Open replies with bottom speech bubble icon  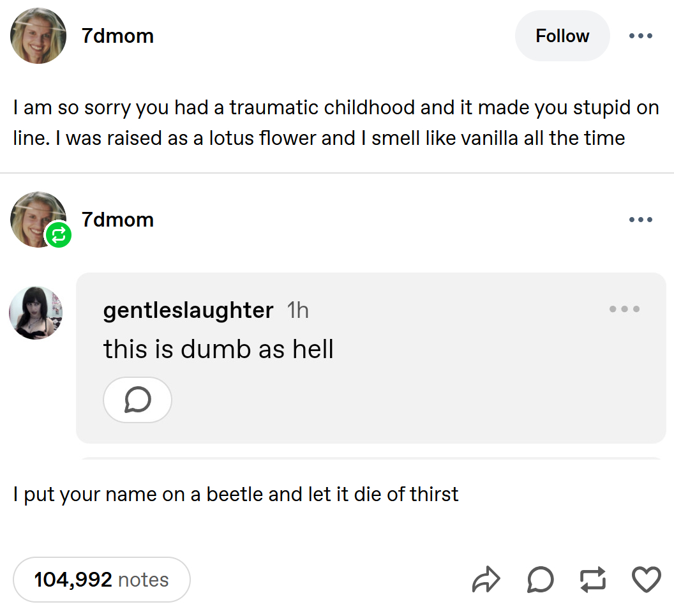coord(540,580)
